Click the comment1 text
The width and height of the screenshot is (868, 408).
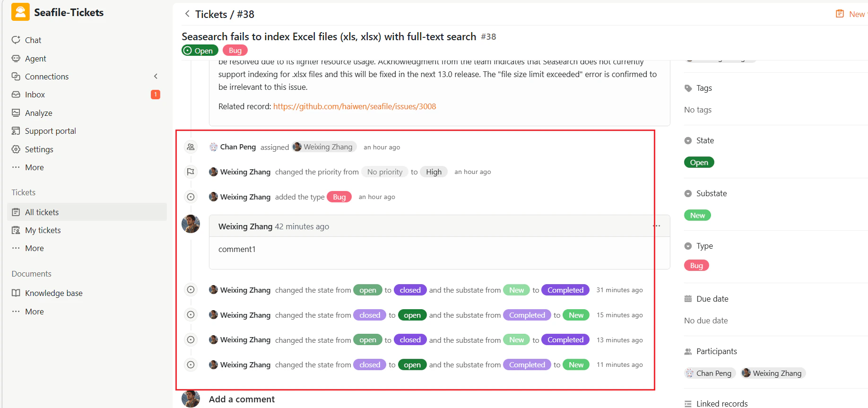pos(237,249)
